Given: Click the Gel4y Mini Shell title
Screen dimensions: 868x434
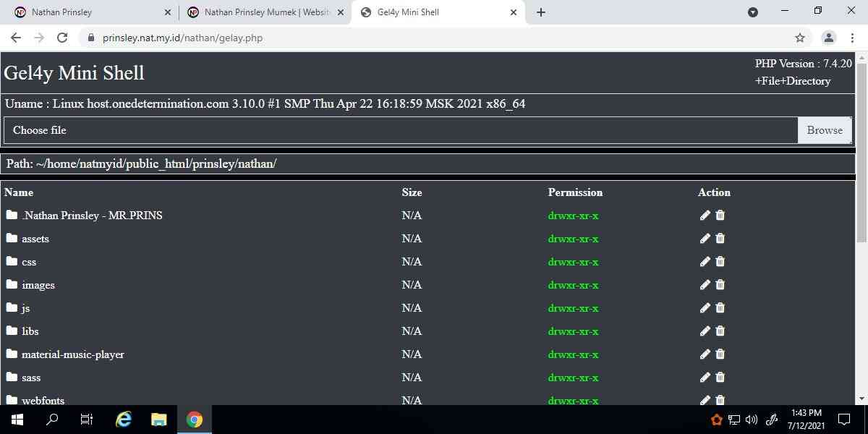Looking at the screenshot, I should [x=74, y=73].
